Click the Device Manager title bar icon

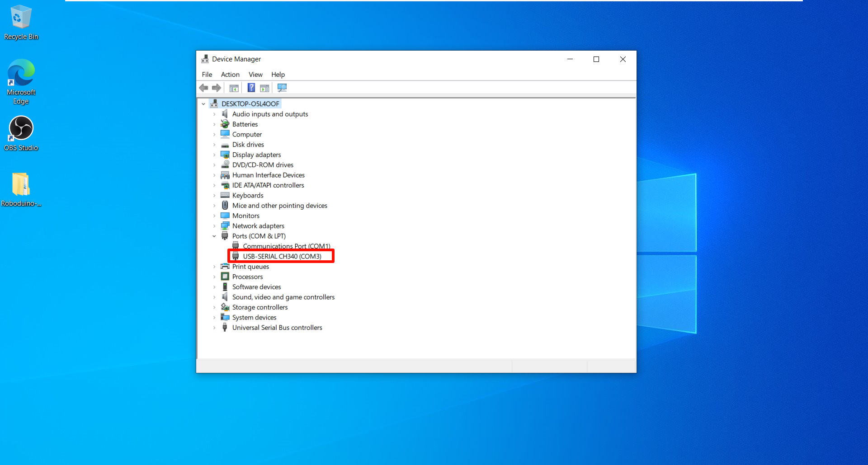click(x=205, y=59)
